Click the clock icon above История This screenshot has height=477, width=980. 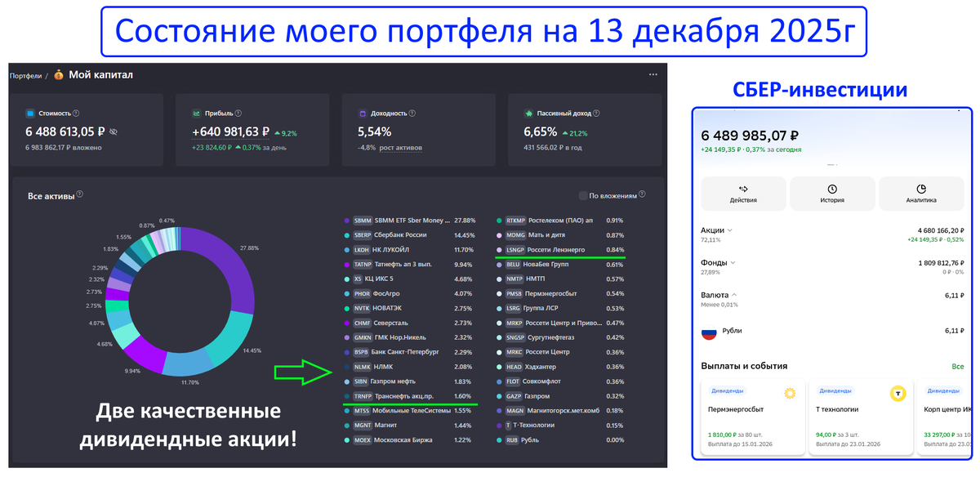pyautogui.click(x=832, y=188)
